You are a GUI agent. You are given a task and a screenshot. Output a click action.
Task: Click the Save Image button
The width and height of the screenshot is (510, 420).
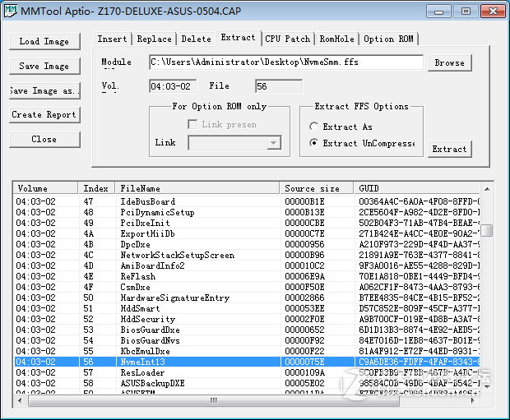(44, 66)
